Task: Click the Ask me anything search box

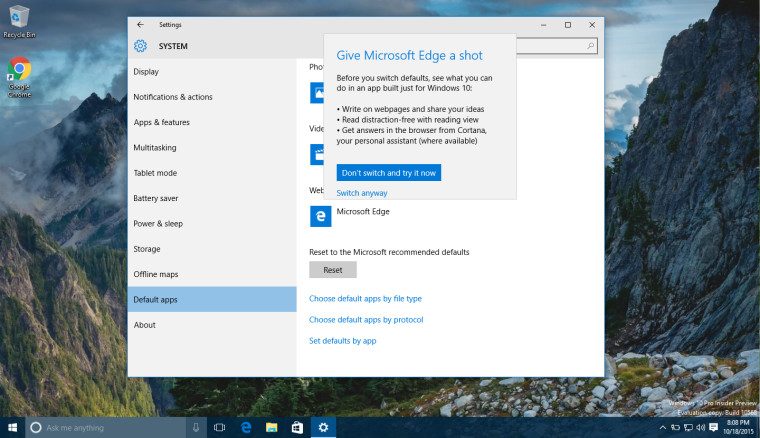Action: 110,427
